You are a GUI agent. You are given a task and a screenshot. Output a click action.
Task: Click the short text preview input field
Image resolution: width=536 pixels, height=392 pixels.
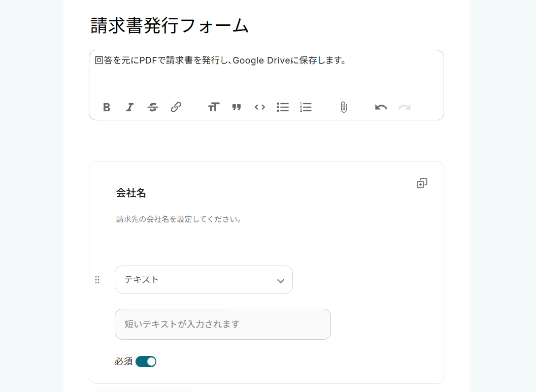pos(223,324)
